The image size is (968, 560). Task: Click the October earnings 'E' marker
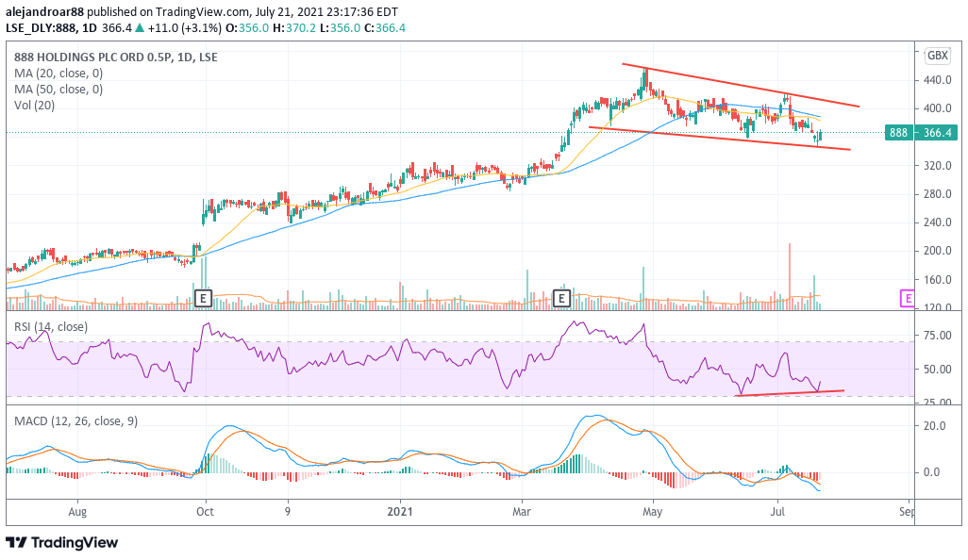(203, 299)
